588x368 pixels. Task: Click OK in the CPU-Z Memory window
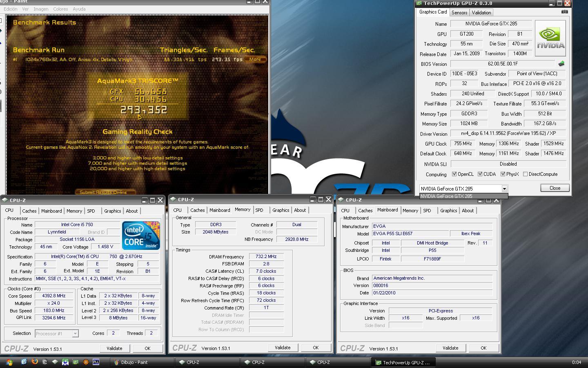pyautogui.click(x=316, y=348)
